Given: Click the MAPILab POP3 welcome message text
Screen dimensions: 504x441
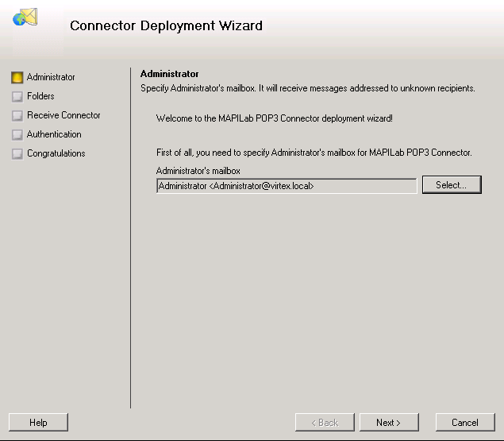Looking at the screenshot, I should point(274,118).
